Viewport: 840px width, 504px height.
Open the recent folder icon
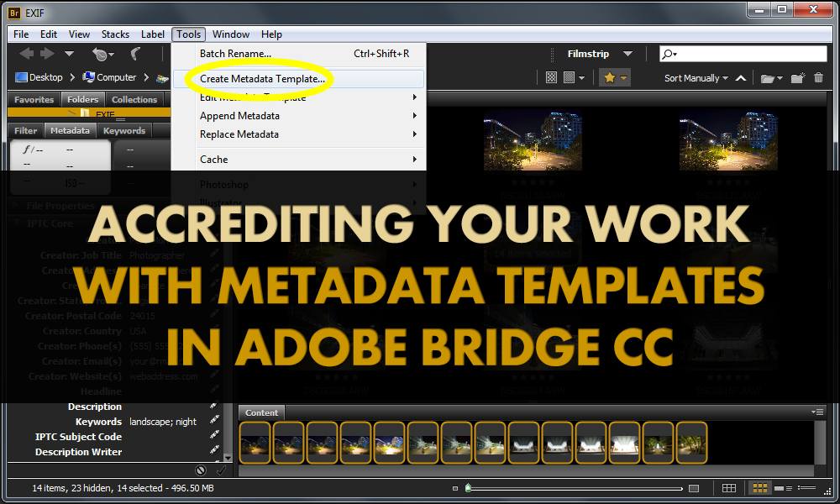click(x=767, y=78)
